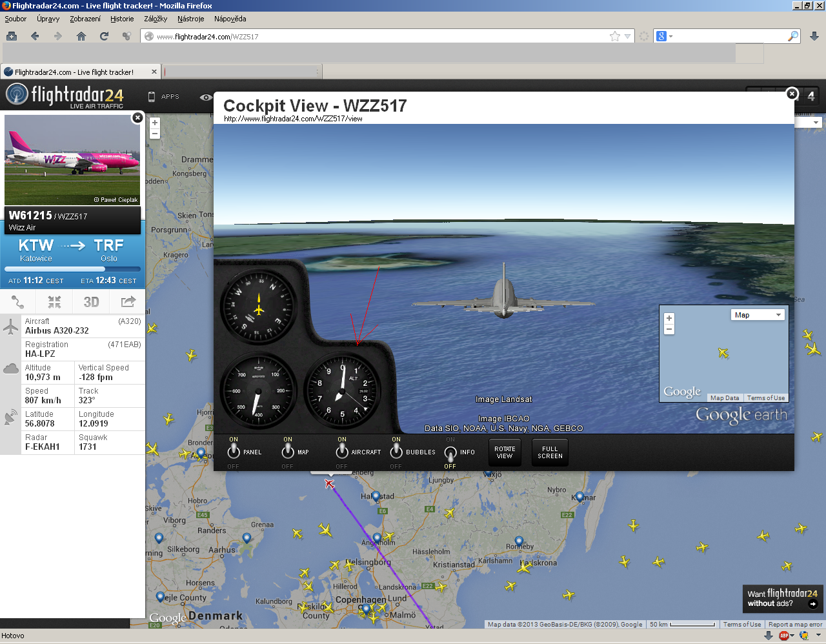
Task: Open the Nápověda menu
Action: [230, 19]
